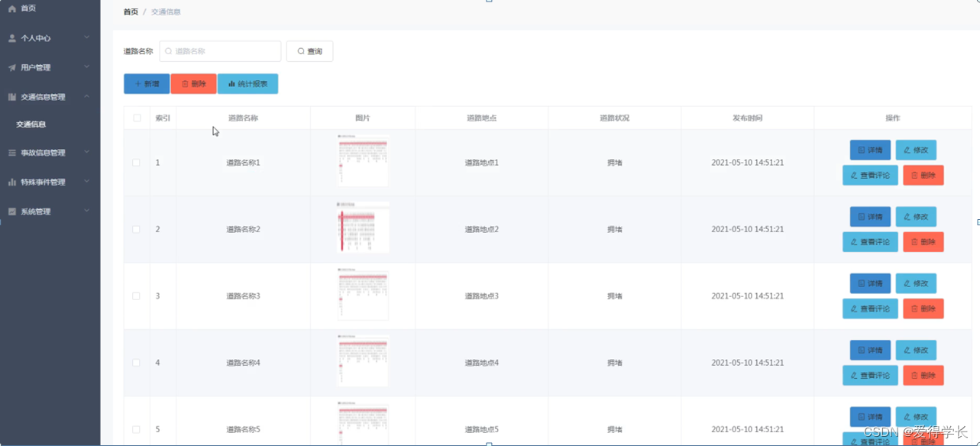The image size is (980, 446).
Task: Open 详情 for 道路名称3
Action: [870, 283]
